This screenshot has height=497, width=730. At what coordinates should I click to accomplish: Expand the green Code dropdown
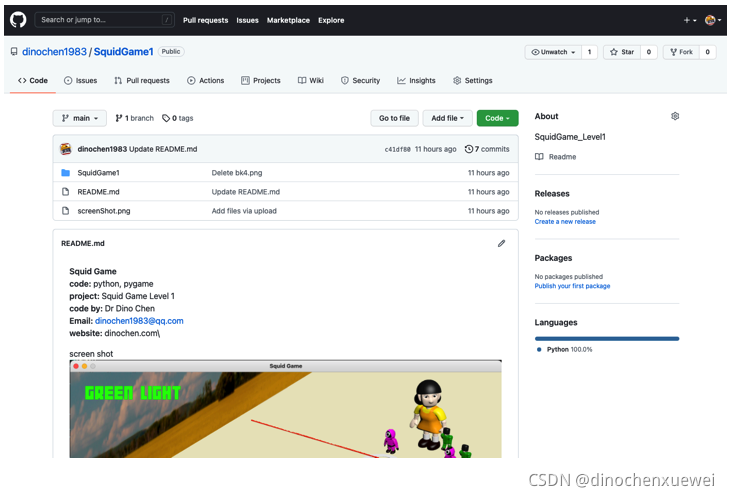(x=497, y=118)
